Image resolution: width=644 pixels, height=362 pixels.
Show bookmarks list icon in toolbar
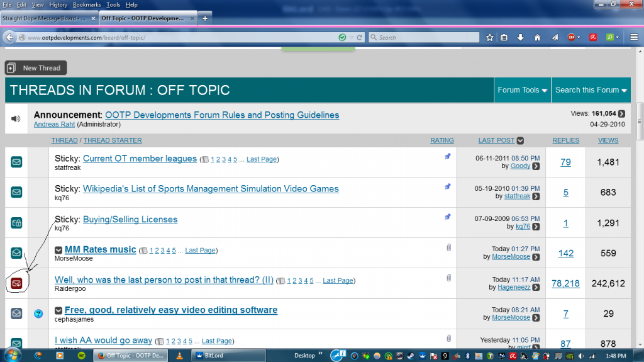pos(504,37)
